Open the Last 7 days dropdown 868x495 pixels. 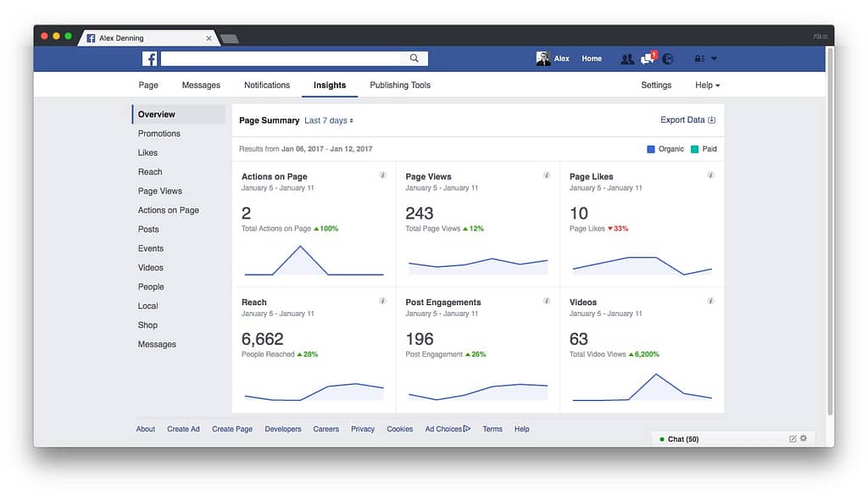[x=329, y=120]
